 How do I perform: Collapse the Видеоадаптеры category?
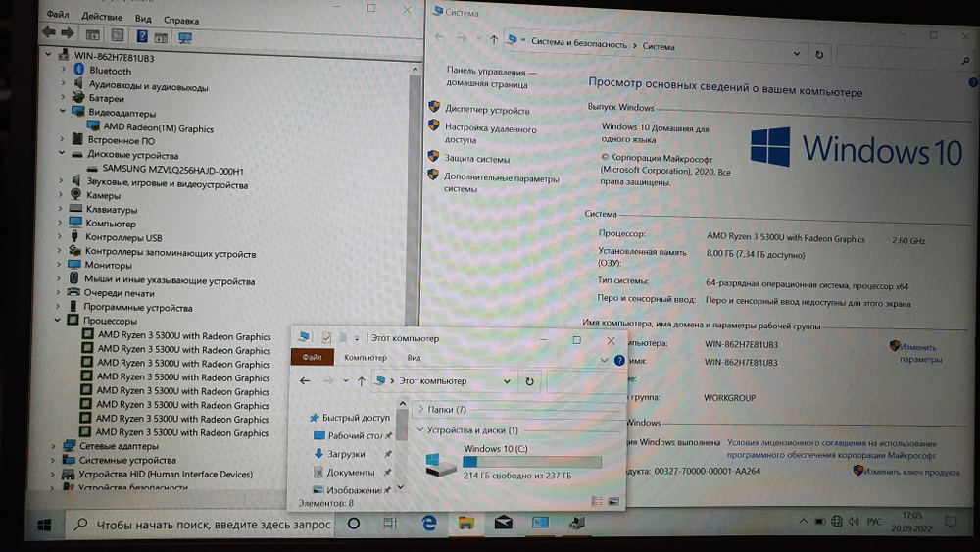coord(63,111)
